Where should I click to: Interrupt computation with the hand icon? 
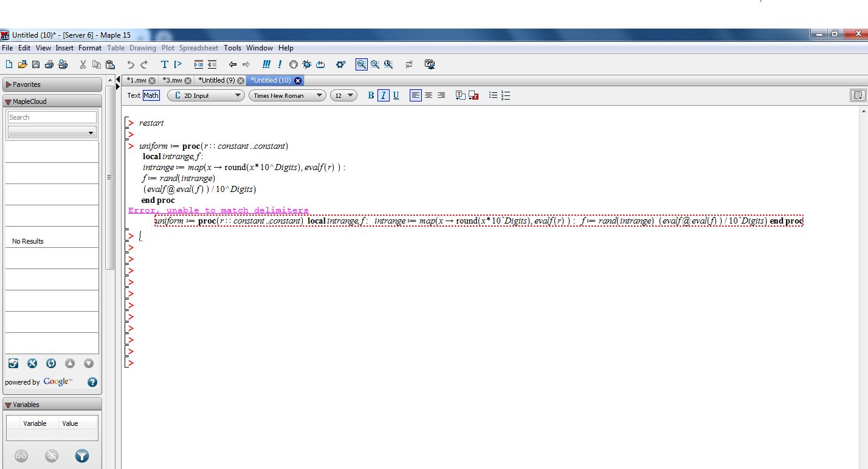pyautogui.click(x=293, y=64)
